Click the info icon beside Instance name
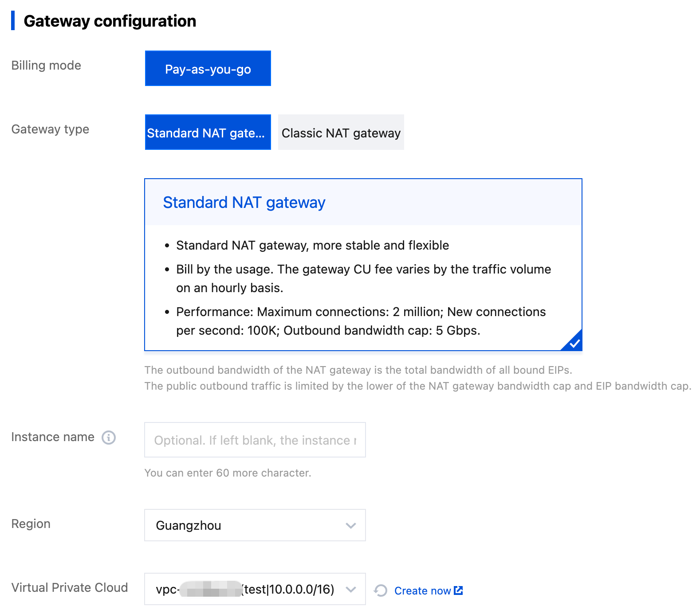The height and width of the screenshot is (610, 700). [x=109, y=438]
